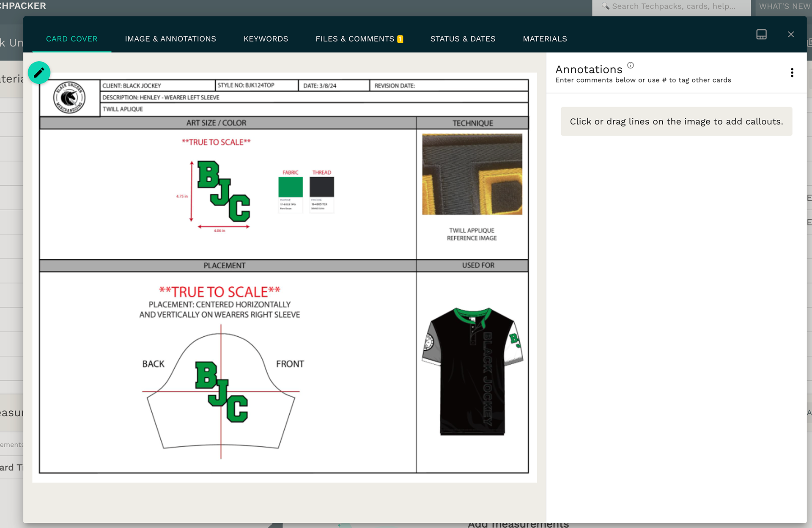This screenshot has height=528, width=812.
Task: Open the Annotations three-dot menu
Action: point(792,73)
